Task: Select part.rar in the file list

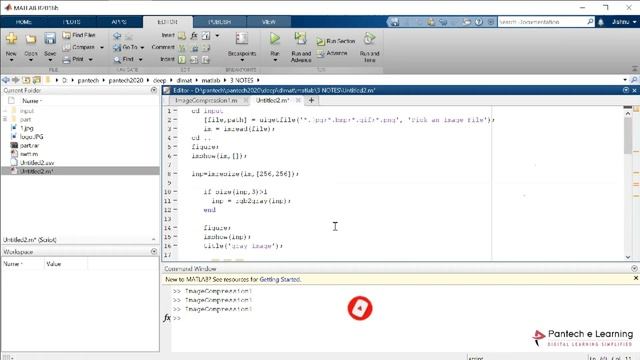Action: pos(29,145)
